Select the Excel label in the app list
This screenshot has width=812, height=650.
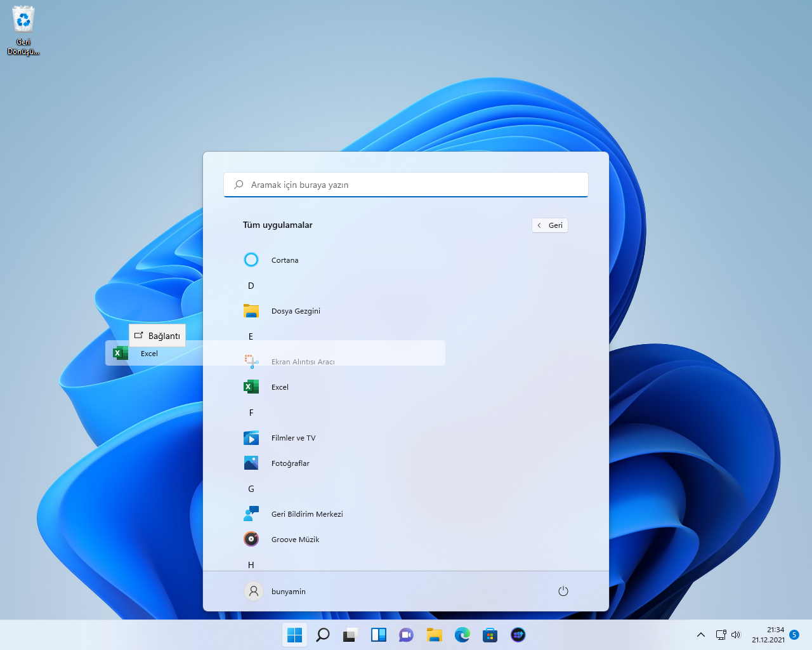(280, 387)
